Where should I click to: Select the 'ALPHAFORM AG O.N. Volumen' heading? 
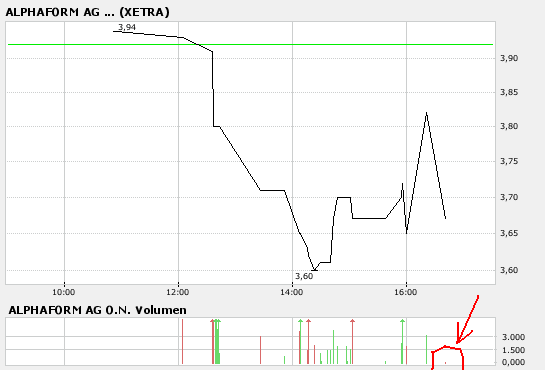[x=97, y=310]
